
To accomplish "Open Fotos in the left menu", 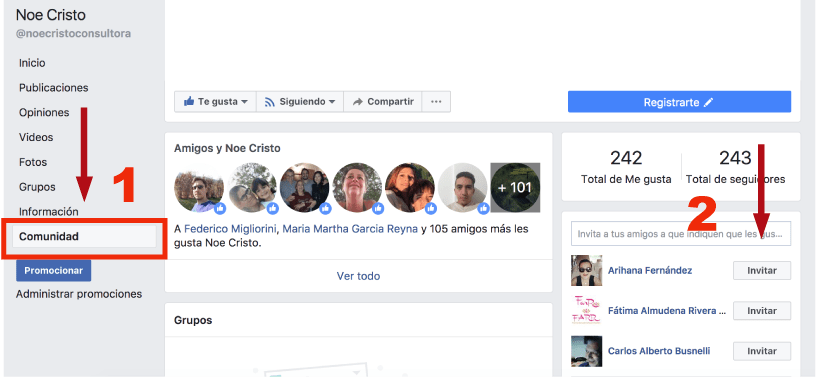I will 33,162.
